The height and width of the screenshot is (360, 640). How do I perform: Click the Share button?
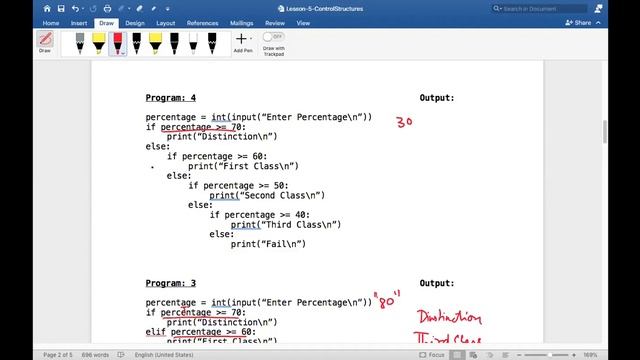(x=578, y=23)
